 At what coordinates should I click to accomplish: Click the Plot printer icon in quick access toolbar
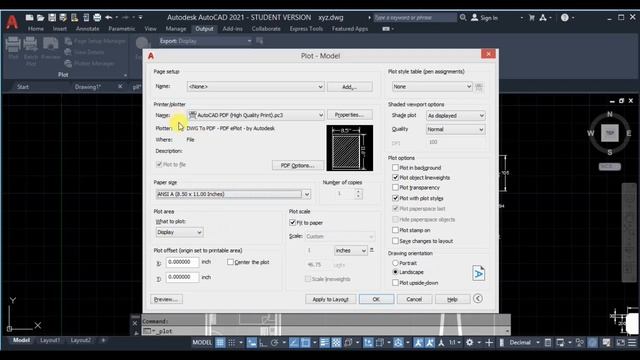tap(97, 18)
